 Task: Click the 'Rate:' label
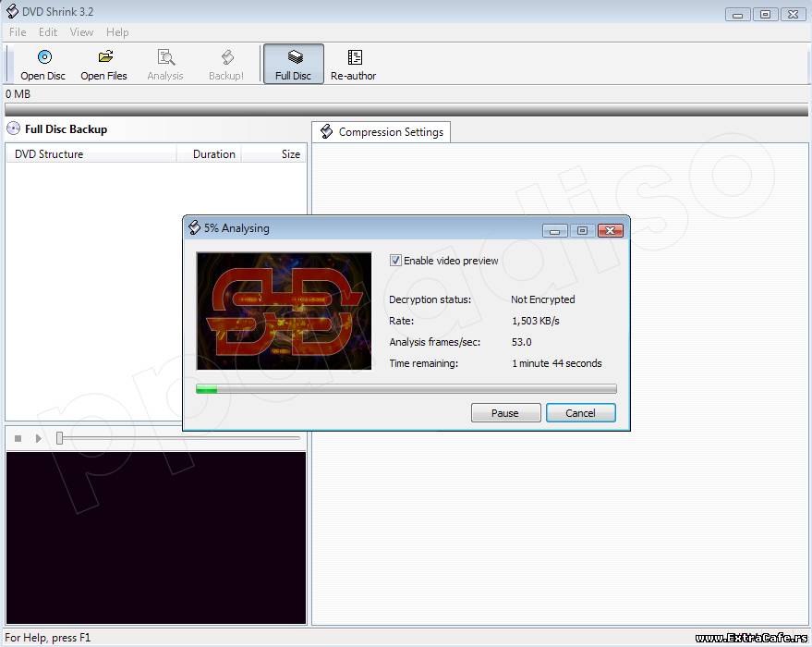(401, 321)
